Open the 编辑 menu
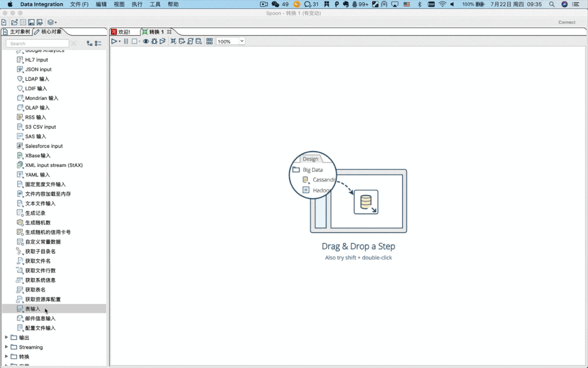 click(101, 4)
